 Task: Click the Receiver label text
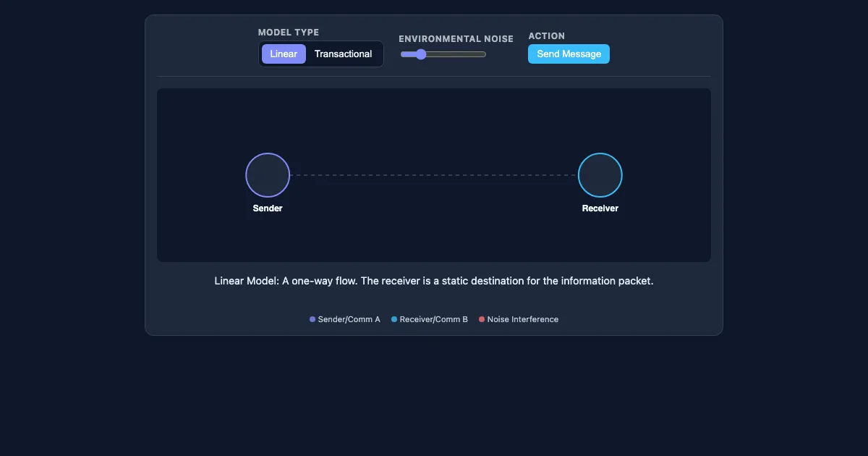click(600, 208)
